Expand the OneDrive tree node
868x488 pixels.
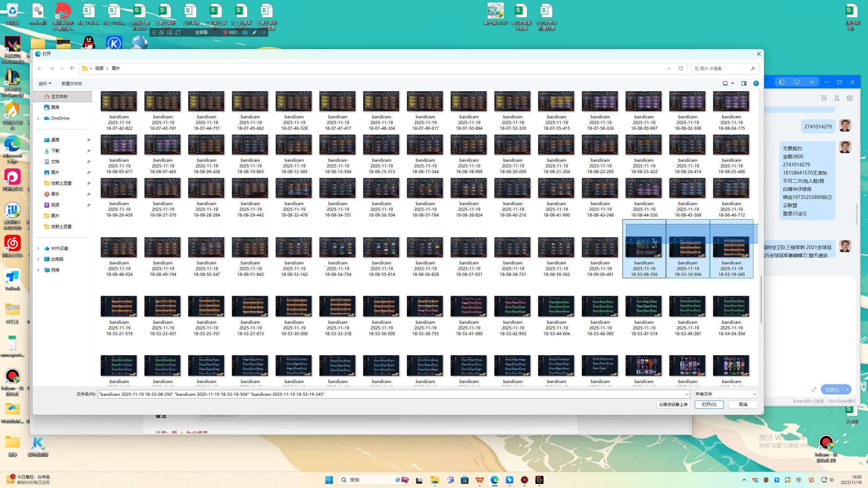pyautogui.click(x=38, y=118)
